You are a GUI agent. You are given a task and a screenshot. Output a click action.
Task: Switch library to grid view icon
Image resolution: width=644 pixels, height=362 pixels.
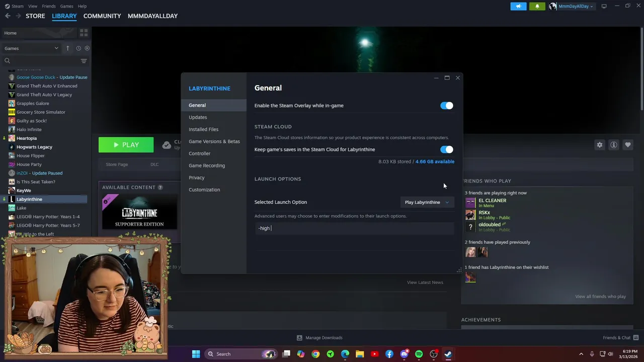point(84,33)
